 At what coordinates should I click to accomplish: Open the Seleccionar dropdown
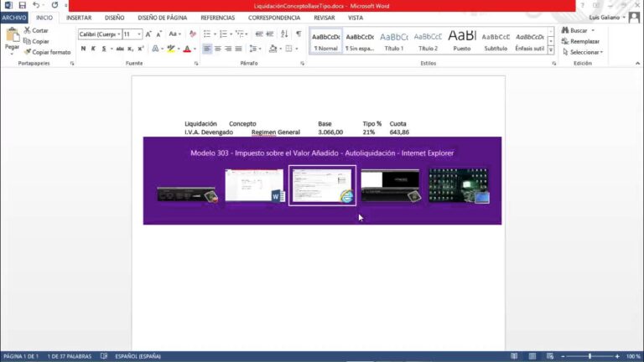pyautogui.click(x=583, y=52)
